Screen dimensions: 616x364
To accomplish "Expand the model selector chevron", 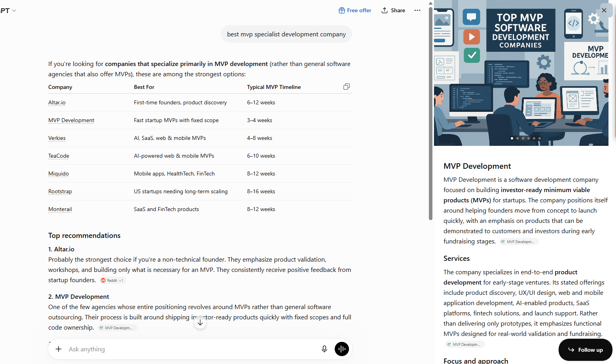I will click(14, 11).
